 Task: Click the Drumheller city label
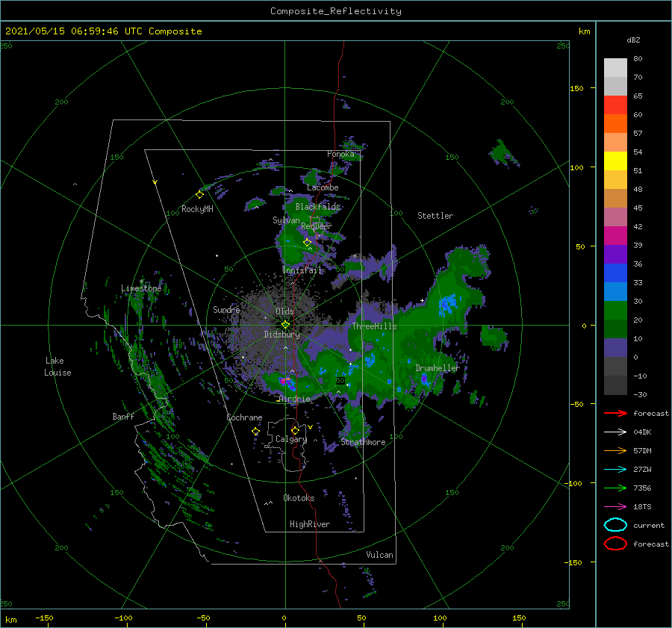point(438,368)
